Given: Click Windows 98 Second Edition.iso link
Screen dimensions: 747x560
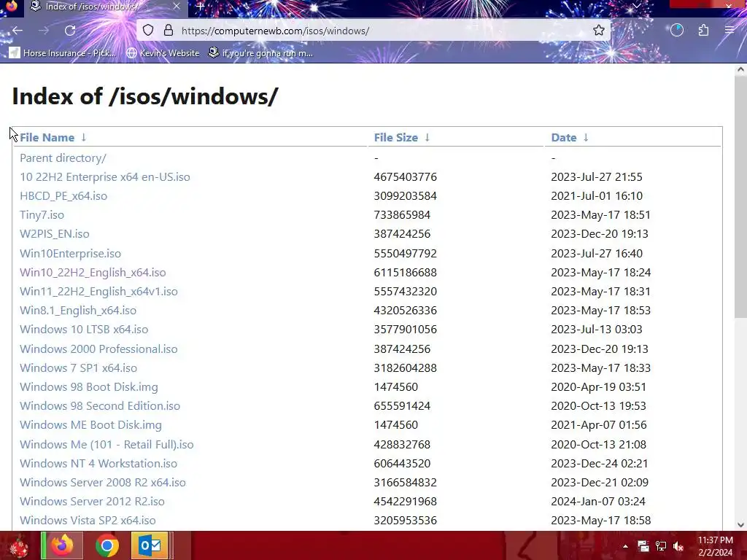Looking at the screenshot, I should click(100, 406).
